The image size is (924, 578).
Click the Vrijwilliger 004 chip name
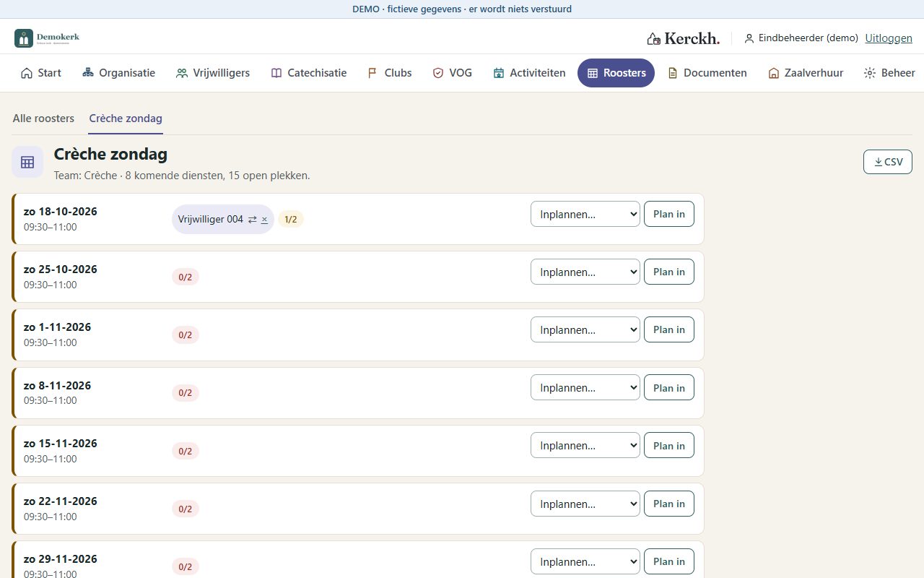211,220
